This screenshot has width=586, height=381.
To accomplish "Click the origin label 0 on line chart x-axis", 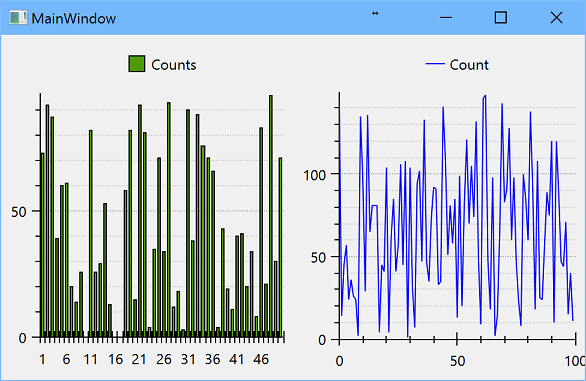I will [339, 361].
